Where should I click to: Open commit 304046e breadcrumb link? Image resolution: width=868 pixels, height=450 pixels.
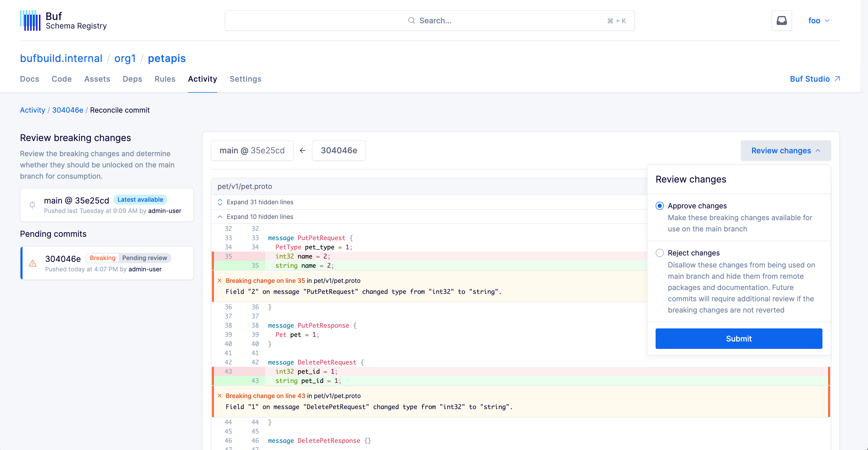click(68, 110)
